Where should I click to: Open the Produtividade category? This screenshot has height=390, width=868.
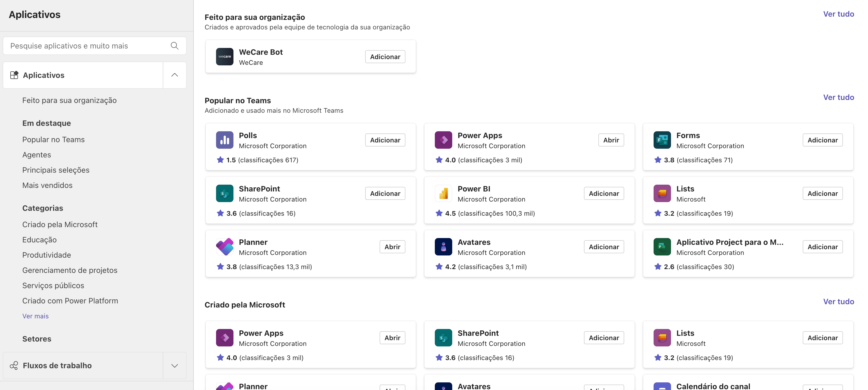47,255
